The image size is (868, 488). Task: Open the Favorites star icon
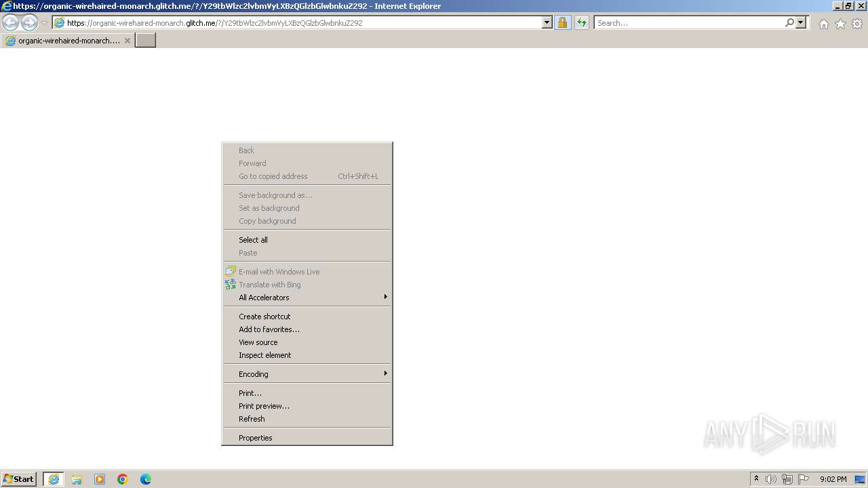[840, 24]
